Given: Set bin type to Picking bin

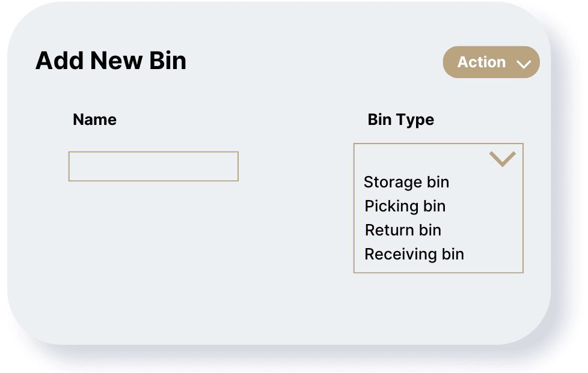Looking at the screenshot, I should 405,206.
